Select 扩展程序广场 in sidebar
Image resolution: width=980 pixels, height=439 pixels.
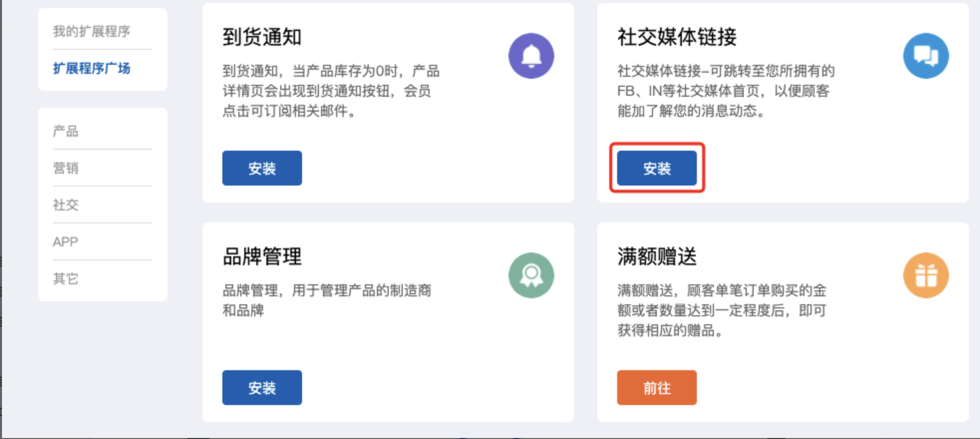[92, 68]
